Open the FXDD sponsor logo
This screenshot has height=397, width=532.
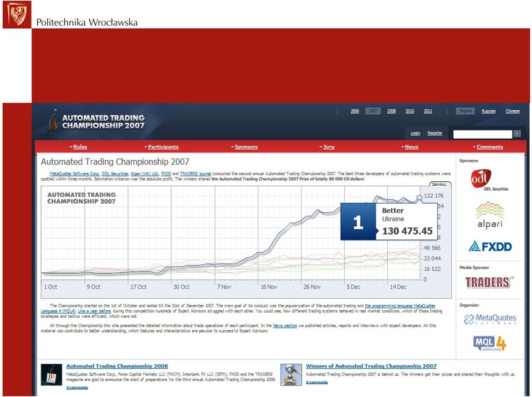click(490, 246)
